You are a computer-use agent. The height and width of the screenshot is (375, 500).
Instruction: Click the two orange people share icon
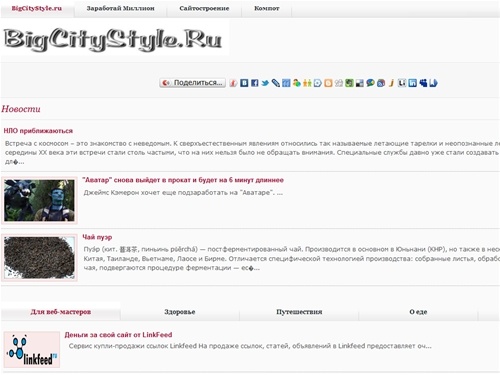pyautogui.click(x=307, y=83)
